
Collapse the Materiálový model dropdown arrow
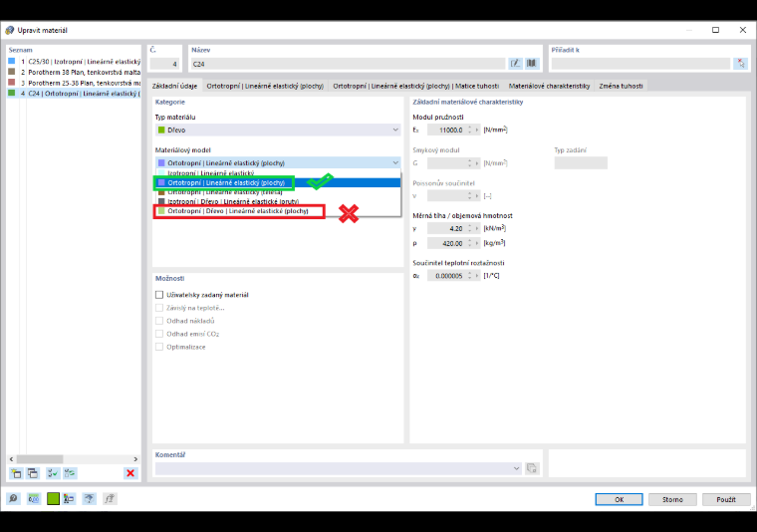coord(395,163)
